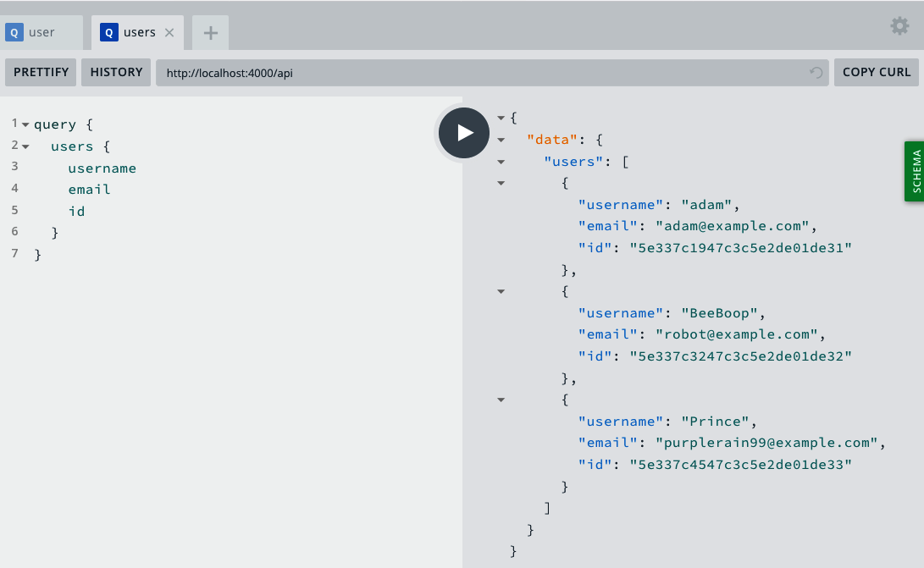Collapse the root object disclosure triangle in results
Viewport: 924px width, 568px height.
point(501,118)
